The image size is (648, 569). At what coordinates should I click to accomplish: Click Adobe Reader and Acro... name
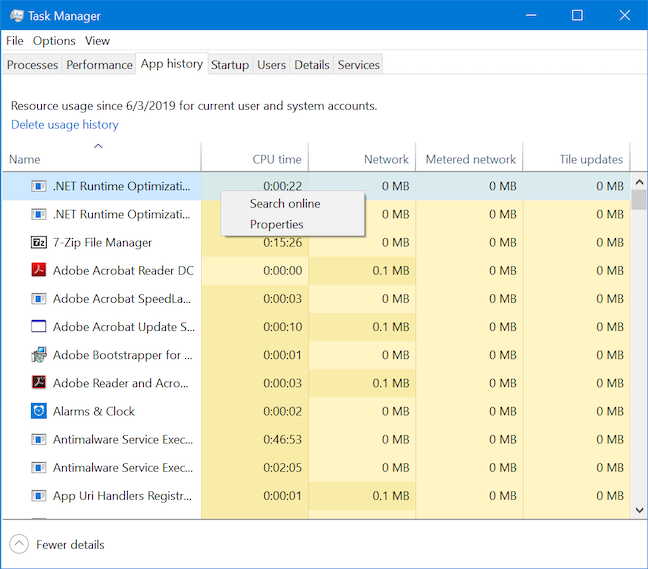(x=121, y=383)
